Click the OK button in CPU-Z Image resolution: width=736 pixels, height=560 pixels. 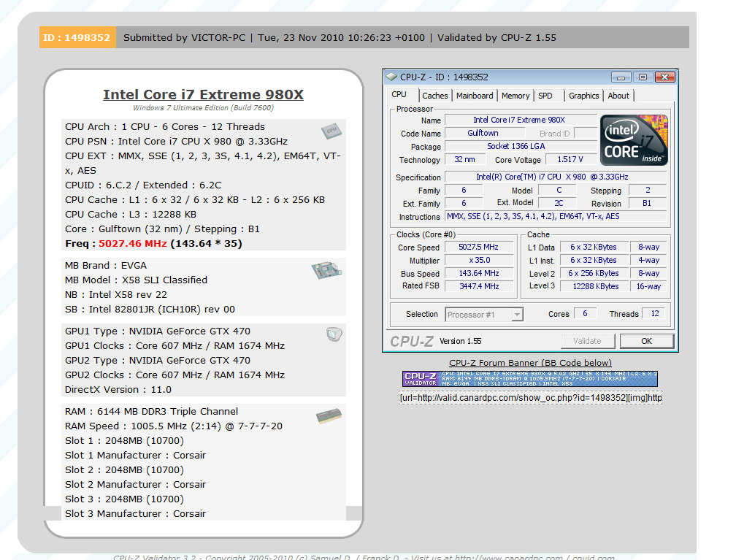tap(647, 341)
